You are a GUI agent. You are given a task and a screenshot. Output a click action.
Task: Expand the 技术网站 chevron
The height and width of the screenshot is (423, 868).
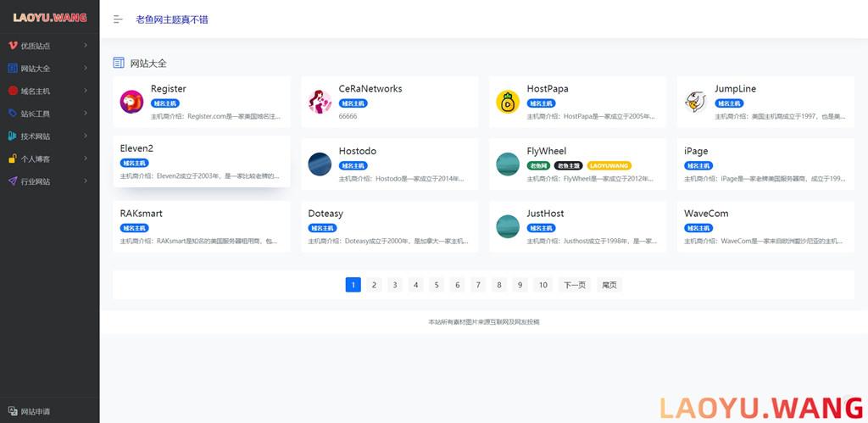(86, 136)
